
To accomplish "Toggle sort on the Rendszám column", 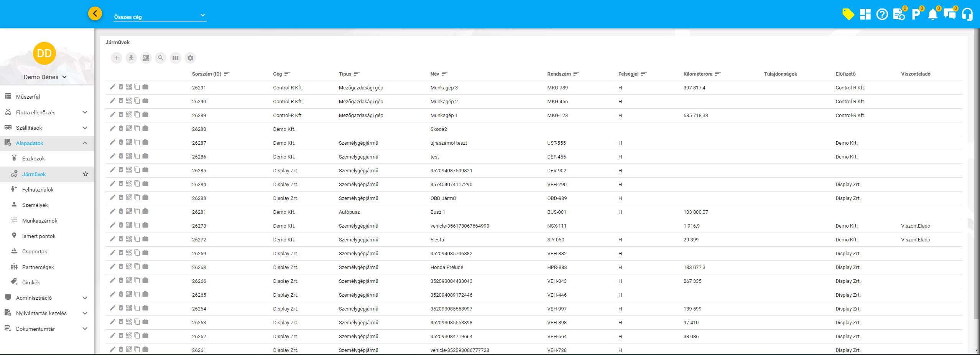I will pos(576,74).
